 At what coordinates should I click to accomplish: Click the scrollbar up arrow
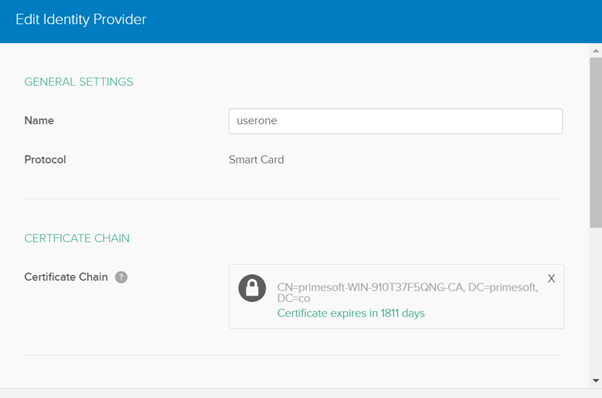[596, 51]
